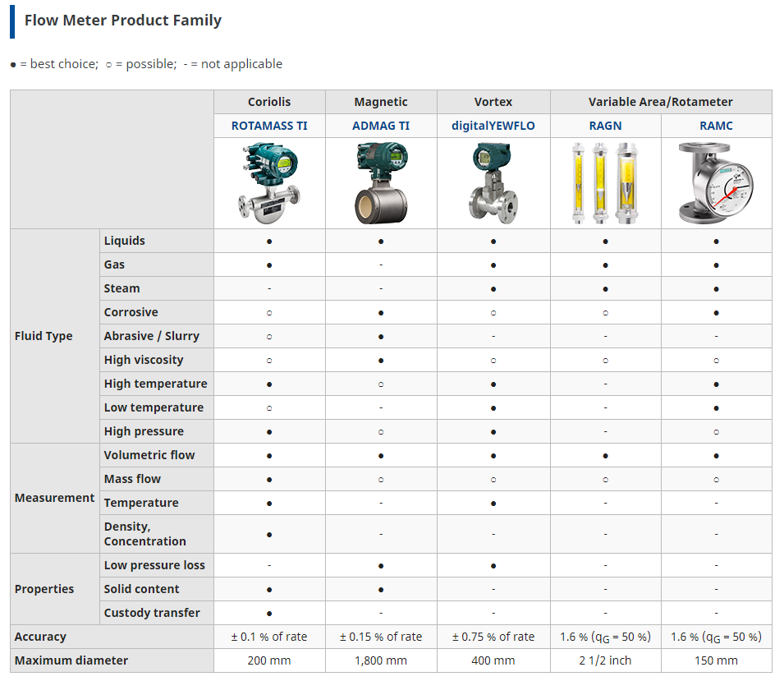Click the Accuracy row label
Screen dimensions: 784x681
point(40,637)
